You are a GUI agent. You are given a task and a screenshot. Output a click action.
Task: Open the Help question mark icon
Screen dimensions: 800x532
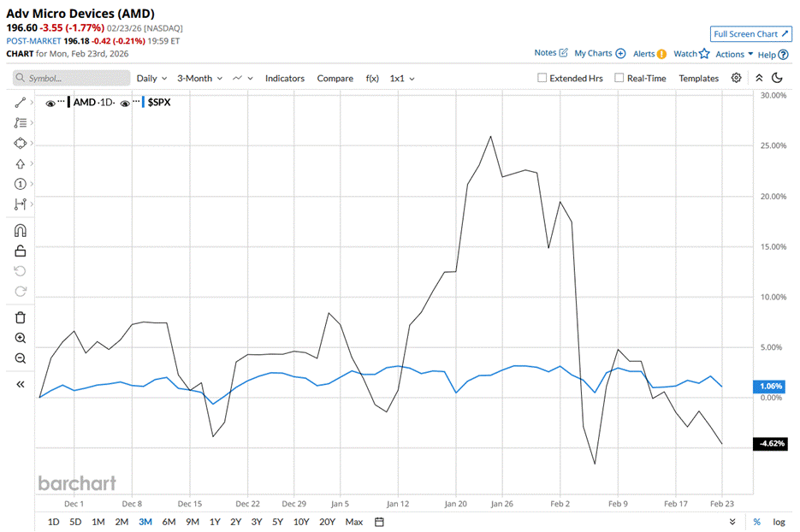[784, 55]
